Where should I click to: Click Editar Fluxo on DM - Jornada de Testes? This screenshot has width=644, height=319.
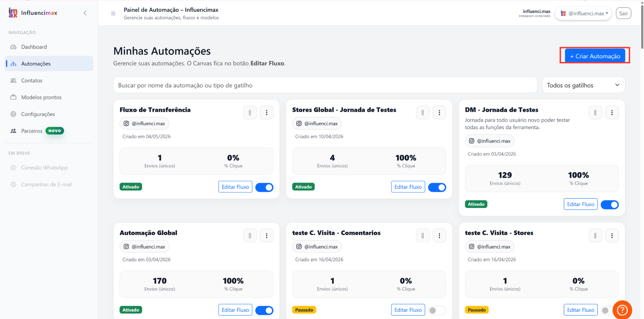pyautogui.click(x=581, y=204)
